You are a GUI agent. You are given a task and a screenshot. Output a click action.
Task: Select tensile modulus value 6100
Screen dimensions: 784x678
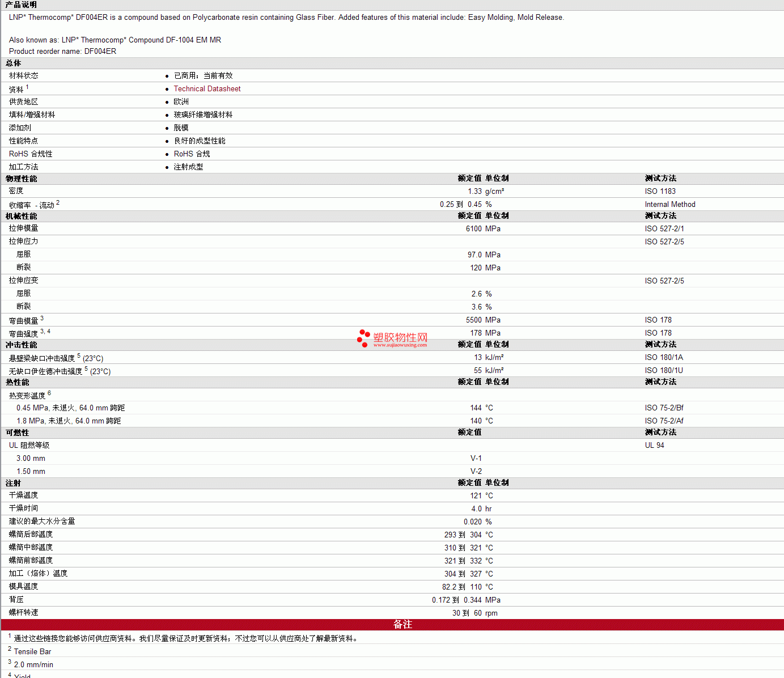coord(474,229)
